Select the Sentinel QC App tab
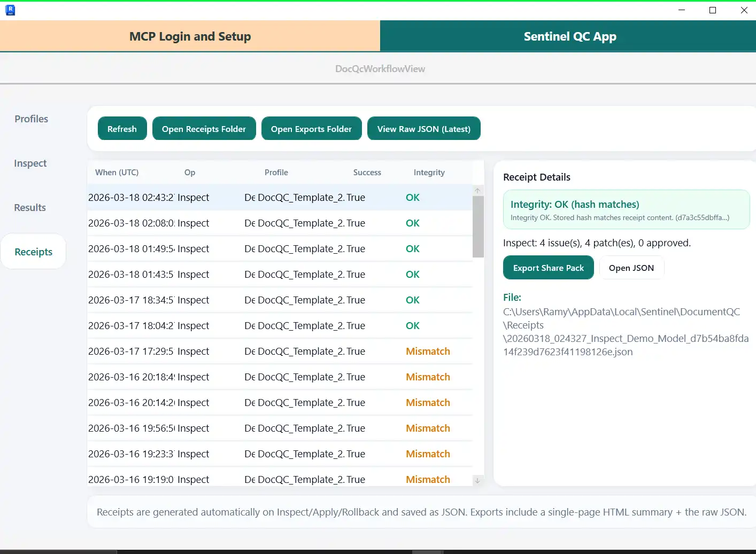756x554 pixels. pyautogui.click(x=569, y=36)
